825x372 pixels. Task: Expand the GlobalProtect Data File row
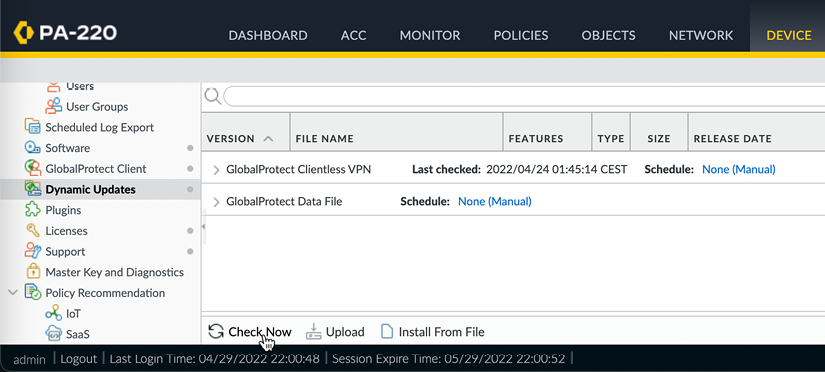click(x=216, y=202)
